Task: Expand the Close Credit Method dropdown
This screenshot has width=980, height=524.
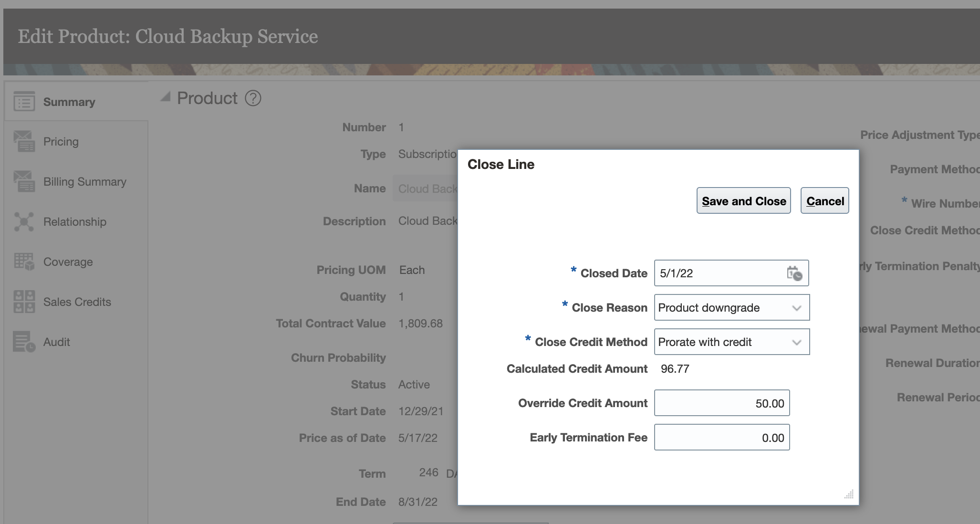Action: click(x=796, y=342)
